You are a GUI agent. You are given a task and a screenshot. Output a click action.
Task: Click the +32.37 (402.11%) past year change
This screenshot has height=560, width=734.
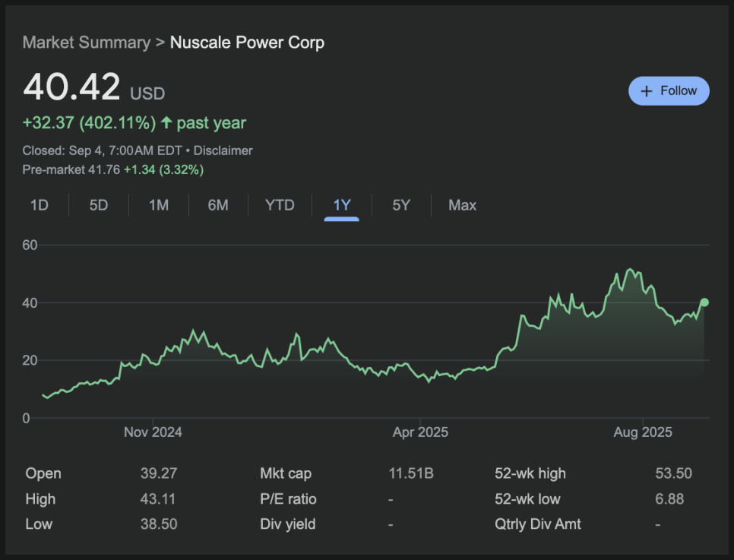tap(134, 123)
